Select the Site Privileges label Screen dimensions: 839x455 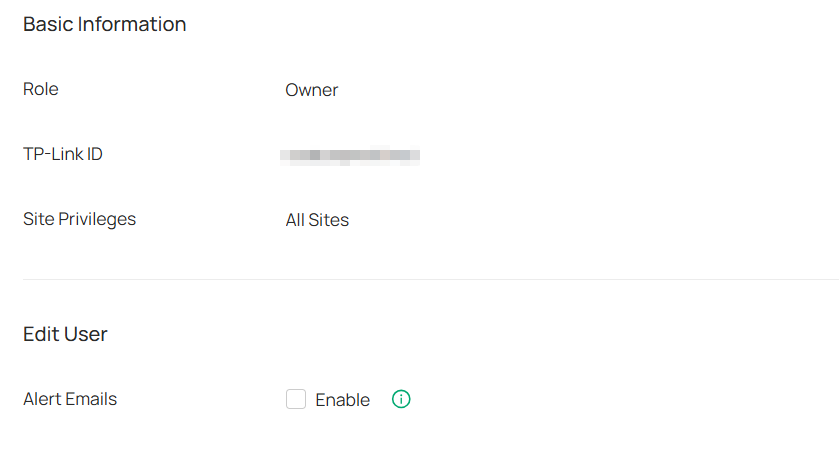(x=79, y=219)
